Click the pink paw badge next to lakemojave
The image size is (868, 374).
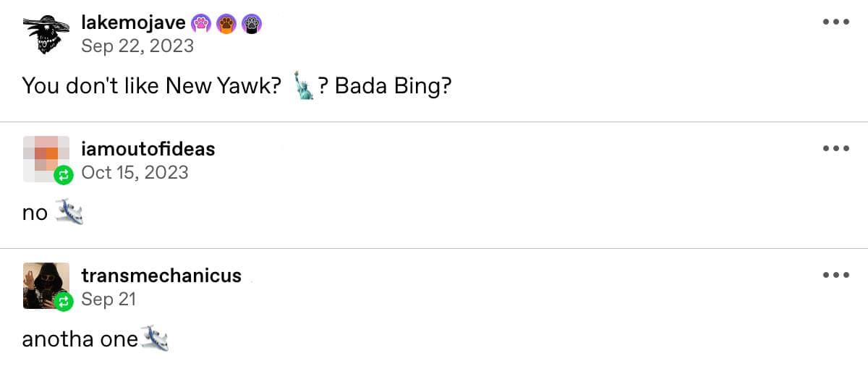coord(200,25)
